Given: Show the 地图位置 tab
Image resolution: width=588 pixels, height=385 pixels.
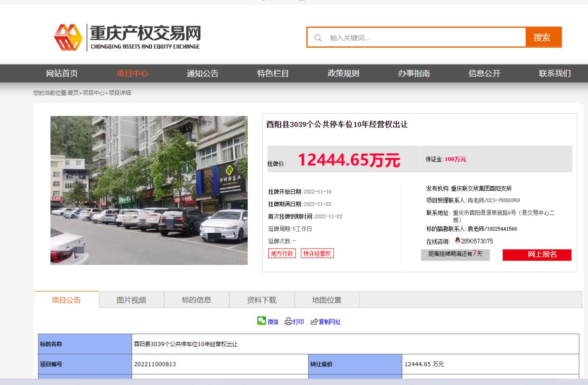Looking at the screenshot, I should coord(327,300).
